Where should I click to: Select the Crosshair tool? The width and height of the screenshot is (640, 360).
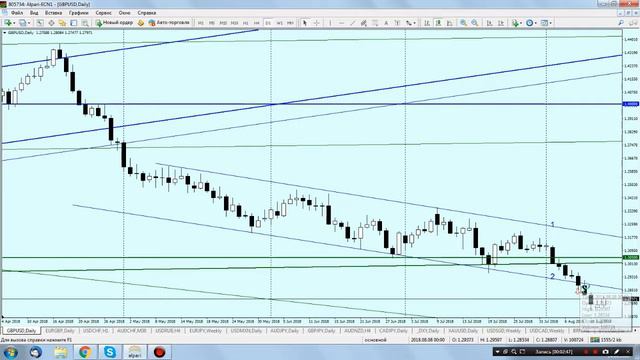coord(316,23)
